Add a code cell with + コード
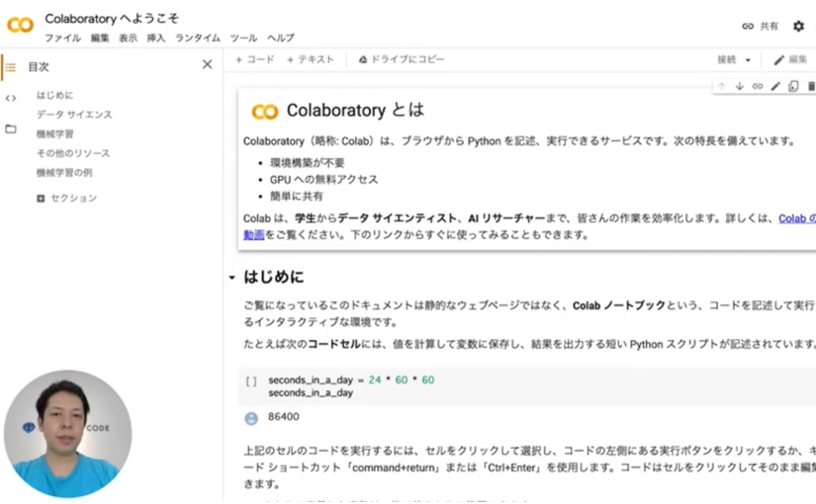Viewport: 816px width, 504px height. (x=254, y=59)
